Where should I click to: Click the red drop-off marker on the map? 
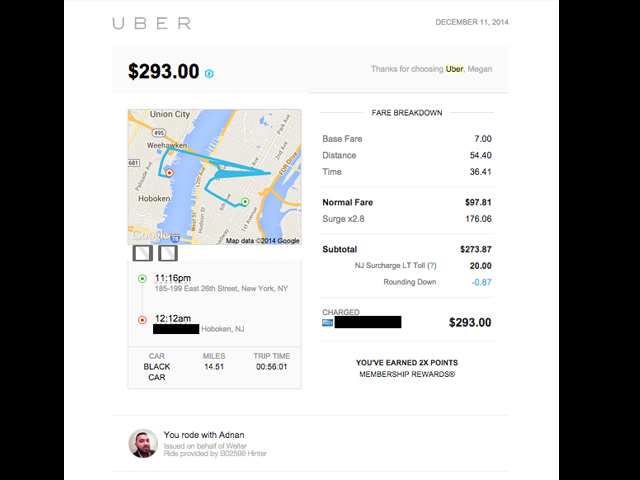pyautogui.click(x=169, y=173)
